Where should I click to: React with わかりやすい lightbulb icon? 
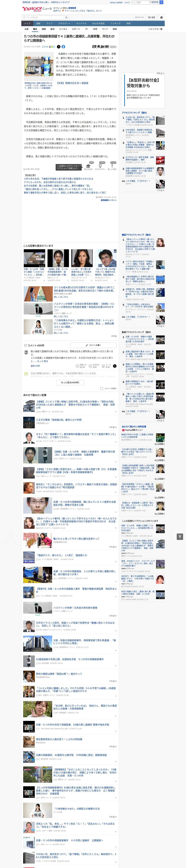[x=100, y=166]
